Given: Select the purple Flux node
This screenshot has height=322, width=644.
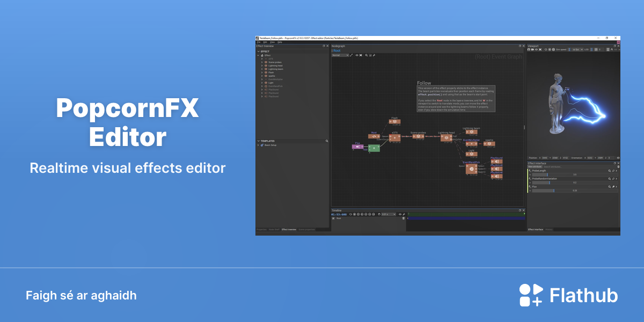Looking at the screenshot, I should click(x=357, y=147).
